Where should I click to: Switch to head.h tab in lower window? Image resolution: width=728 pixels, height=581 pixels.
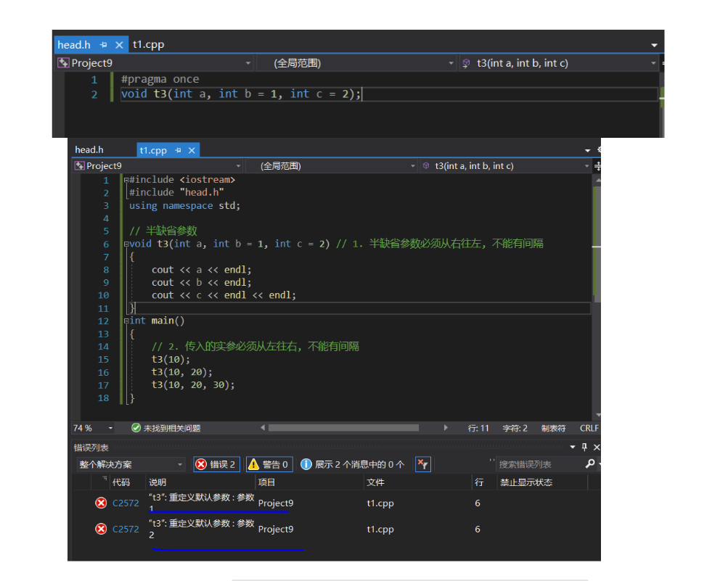(89, 150)
